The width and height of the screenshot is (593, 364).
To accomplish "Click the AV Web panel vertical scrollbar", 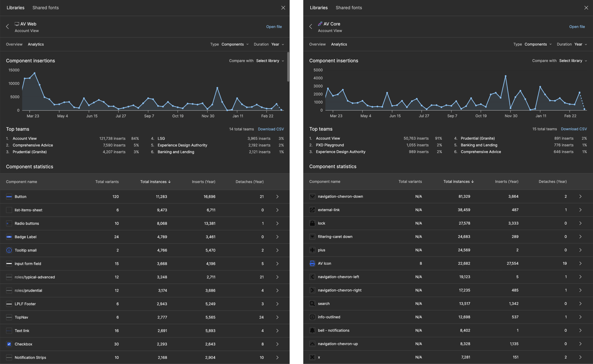I will click(x=288, y=67).
